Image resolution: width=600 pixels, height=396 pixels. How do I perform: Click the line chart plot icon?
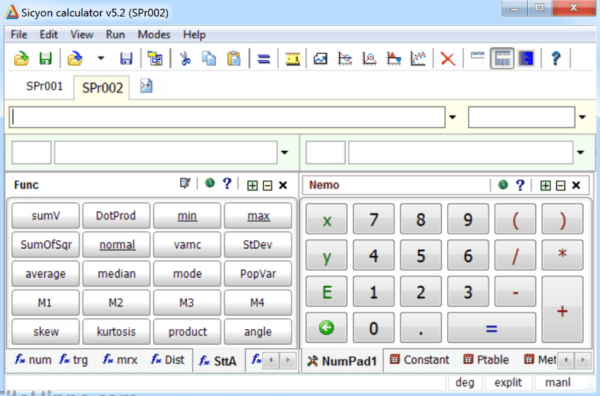tap(320, 59)
